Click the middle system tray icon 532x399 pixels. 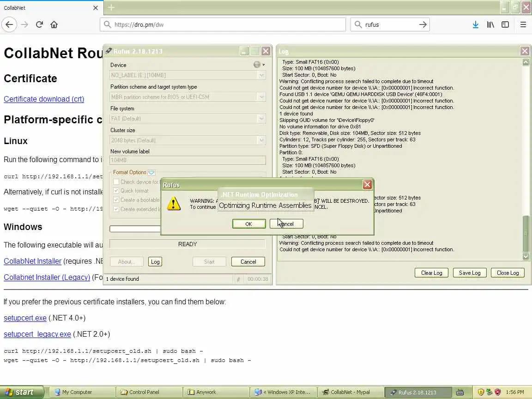click(x=489, y=392)
